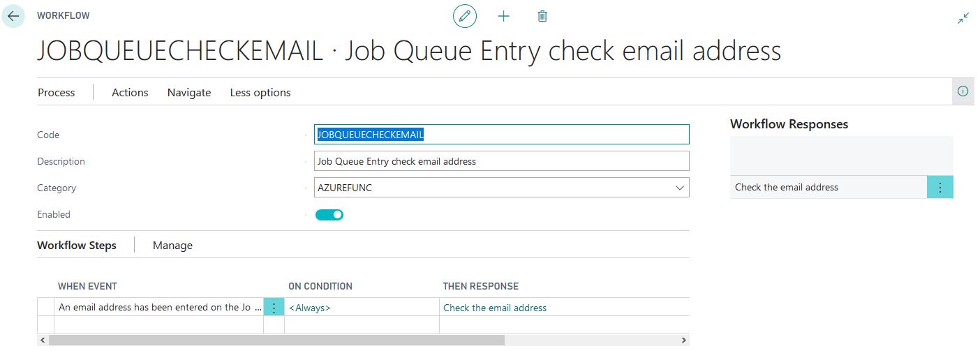Open the info FactBox pane icon
Screen dimensions: 980x360
coord(963,91)
